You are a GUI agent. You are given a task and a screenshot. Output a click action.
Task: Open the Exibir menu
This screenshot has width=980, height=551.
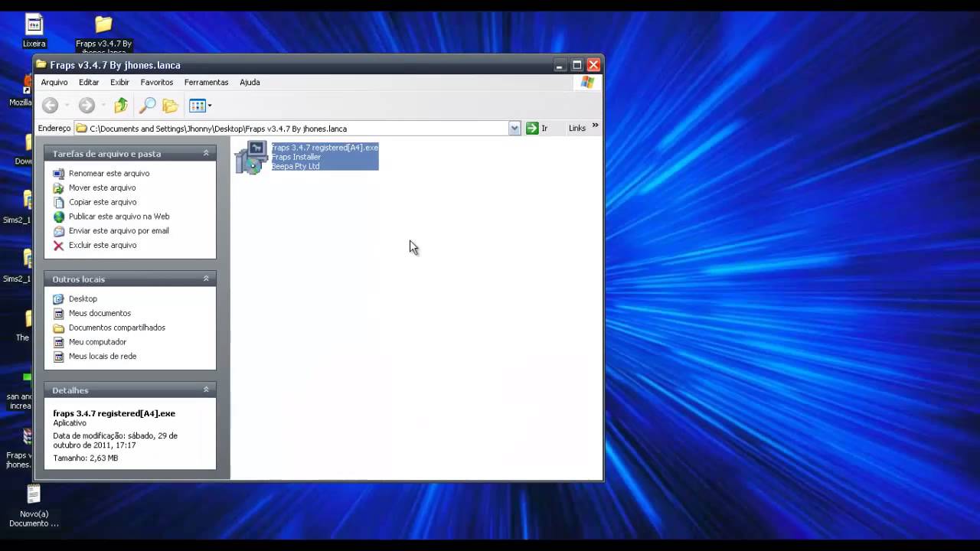click(119, 82)
